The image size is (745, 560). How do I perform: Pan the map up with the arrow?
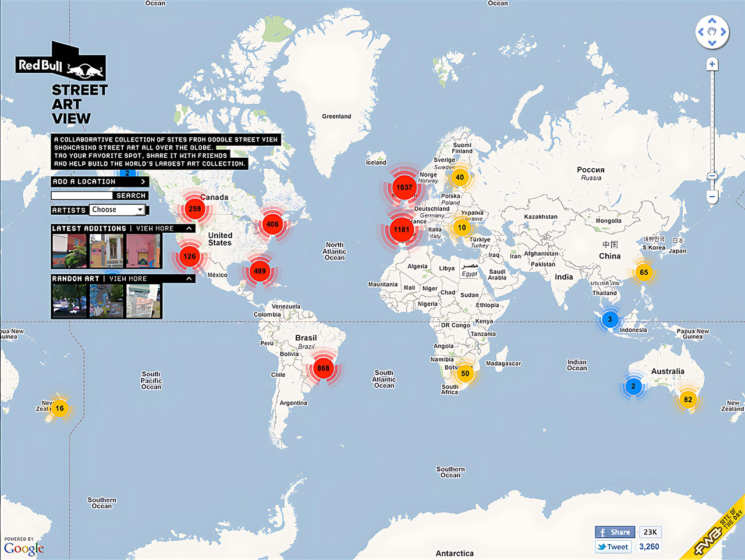[x=712, y=21]
